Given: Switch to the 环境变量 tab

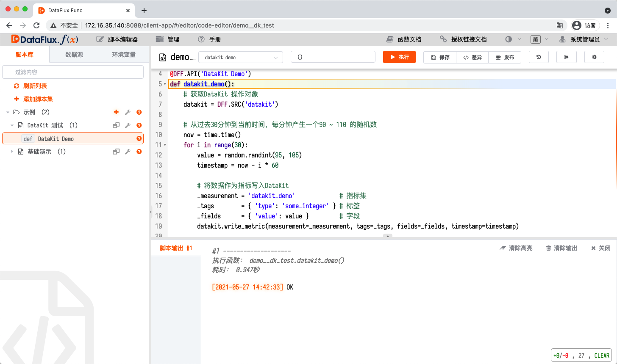Looking at the screenshot, I should click(x=124, y=55).
